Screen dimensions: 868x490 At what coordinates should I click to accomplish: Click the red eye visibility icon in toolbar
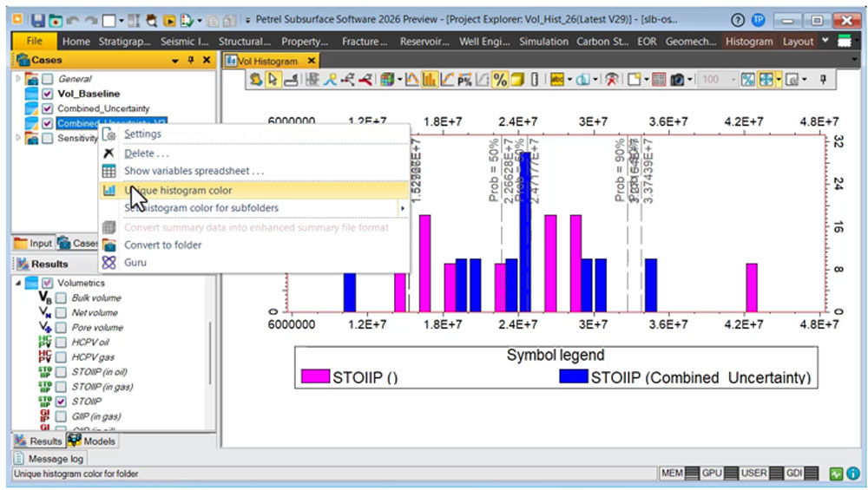612,80
